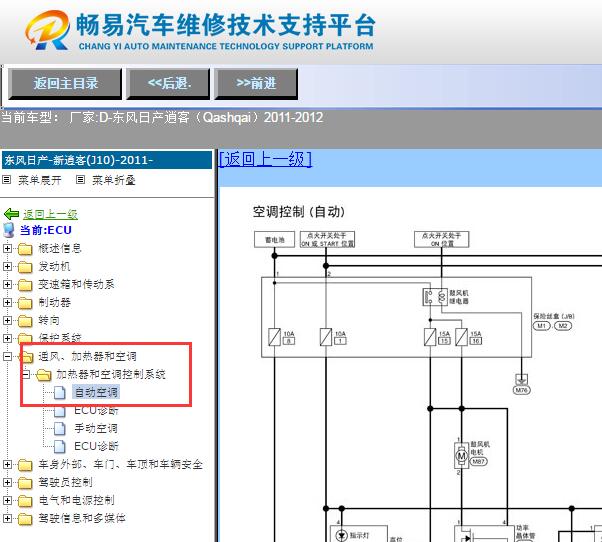This screenshot has height=542, width=602.
Task: Expand the 发动机 folder
Action: click(7, 266)
